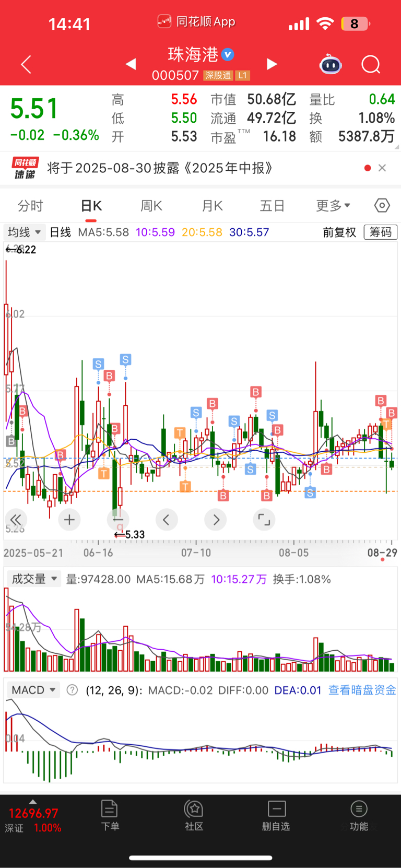This screenshot has height=868, width=401.
Task: Pan chart right with chevron button
Action: [x=216, y=520]
